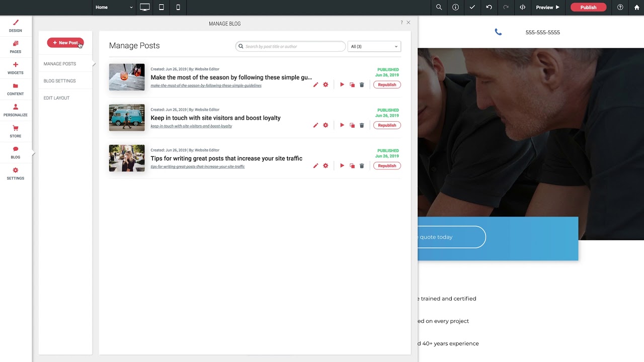Duplicate the 'Make the most of the season' post

(352, 85)
